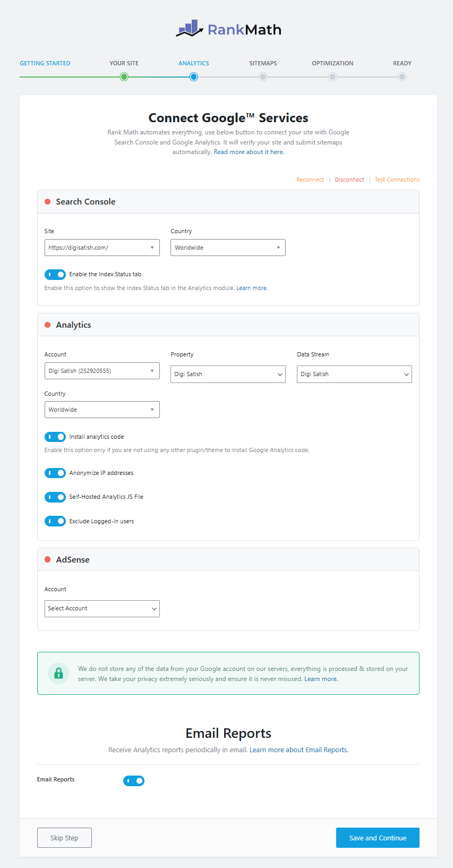Turn off Email Reports switch
This screenshot has width=453, height=868.
coord(133,781)
